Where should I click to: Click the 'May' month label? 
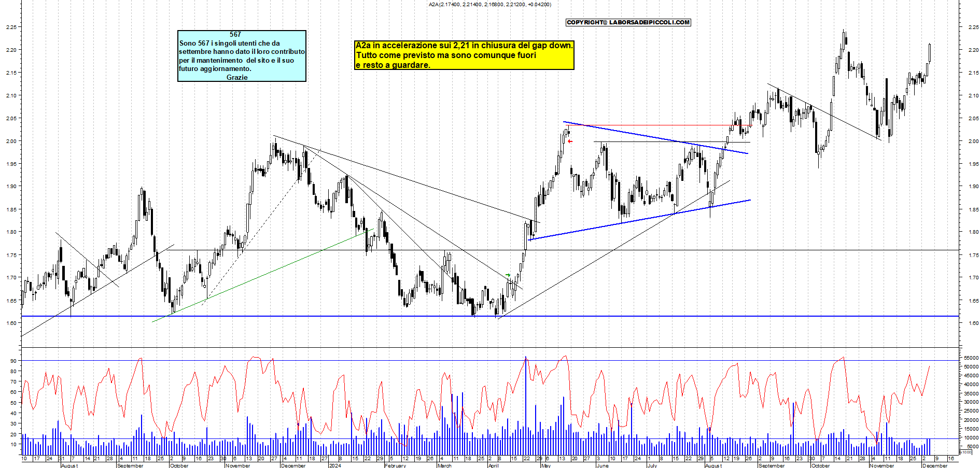(x=545, y=465)
